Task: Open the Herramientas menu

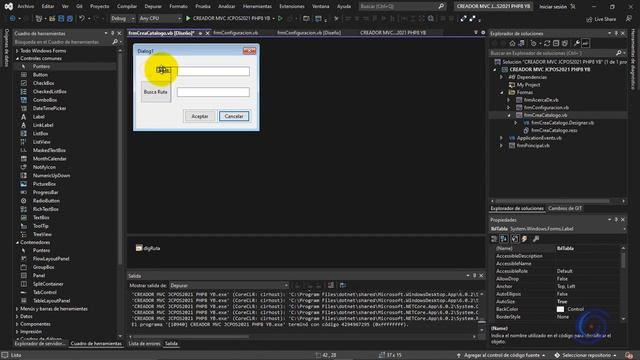Action: tap(257, 7)
